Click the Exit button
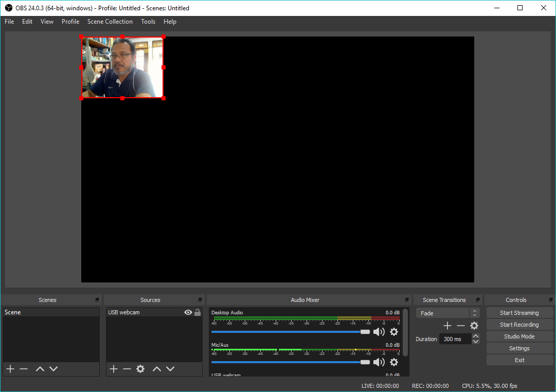The height and width of the screenshot is (392, 556). click(x=519, y=360)
